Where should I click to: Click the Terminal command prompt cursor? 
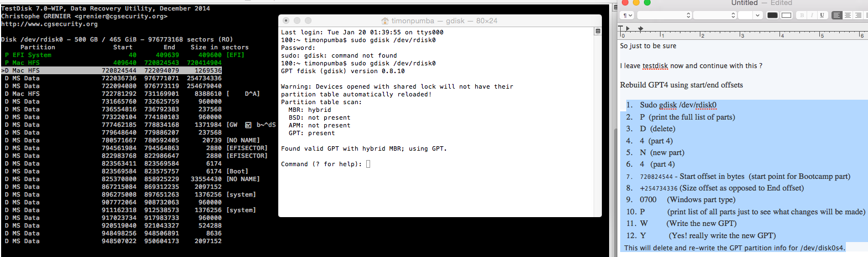[x=368, y=164]
